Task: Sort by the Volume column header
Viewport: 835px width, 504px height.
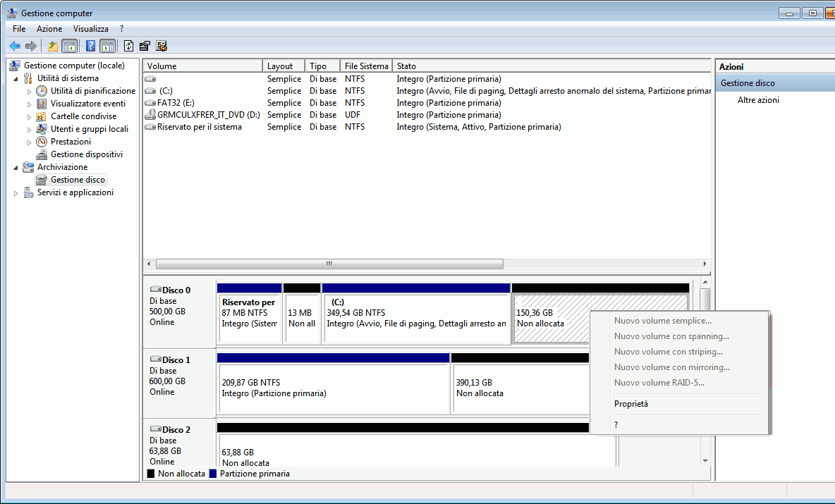Action: (x=203, y=66)
